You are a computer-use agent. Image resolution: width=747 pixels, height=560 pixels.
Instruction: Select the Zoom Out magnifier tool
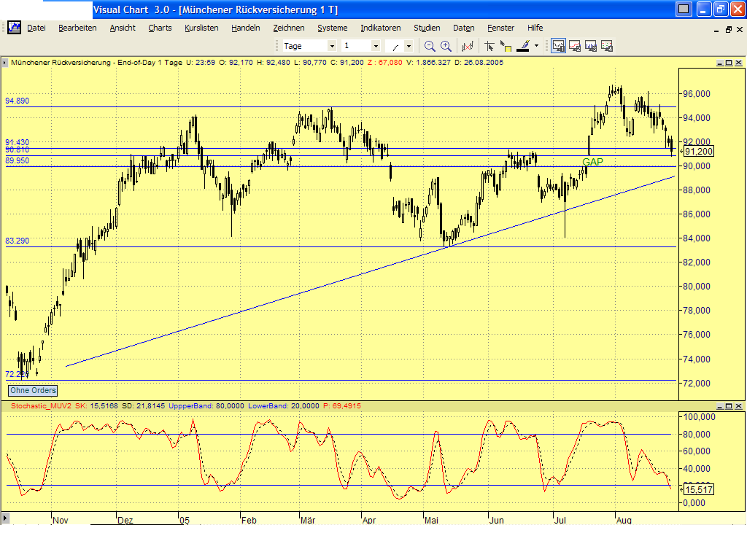(429, 45)
